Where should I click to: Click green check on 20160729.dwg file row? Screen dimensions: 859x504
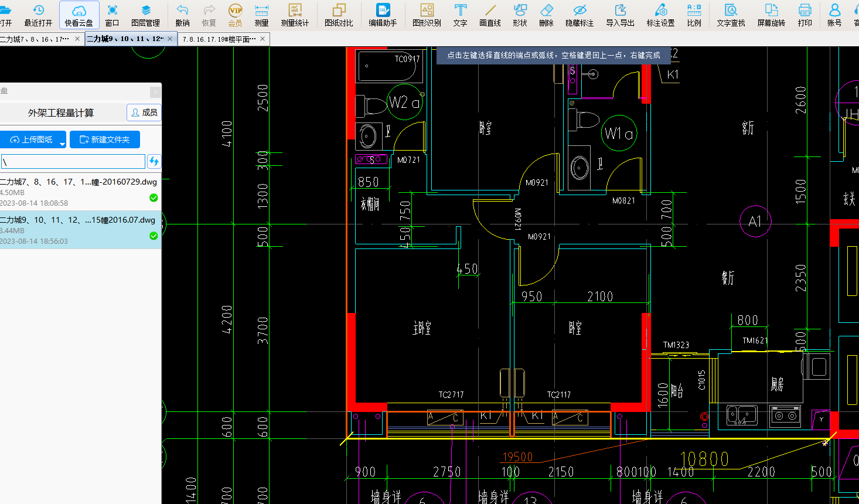(x=154, y=197)
